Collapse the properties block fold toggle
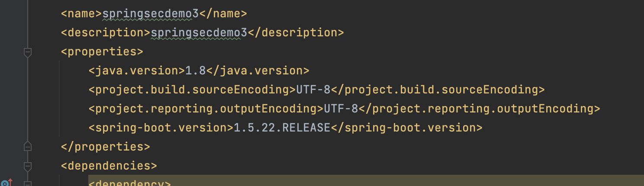 click(28, 52)
